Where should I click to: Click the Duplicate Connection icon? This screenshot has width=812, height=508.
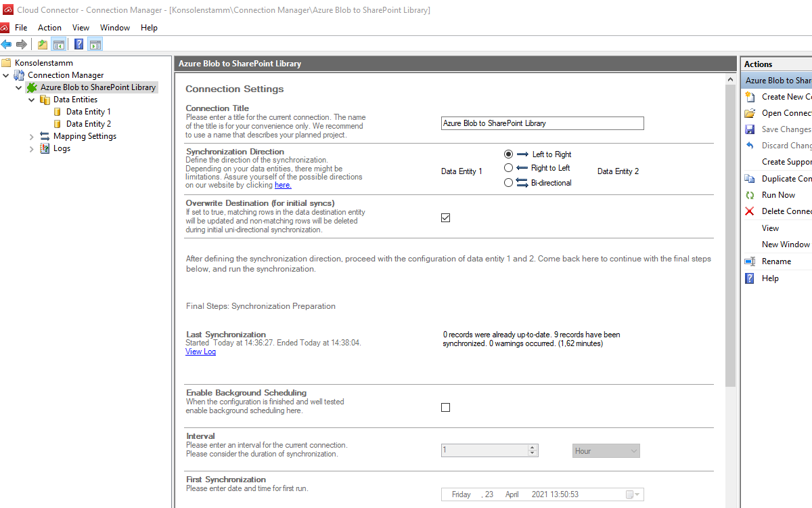(x=749, y=179)
